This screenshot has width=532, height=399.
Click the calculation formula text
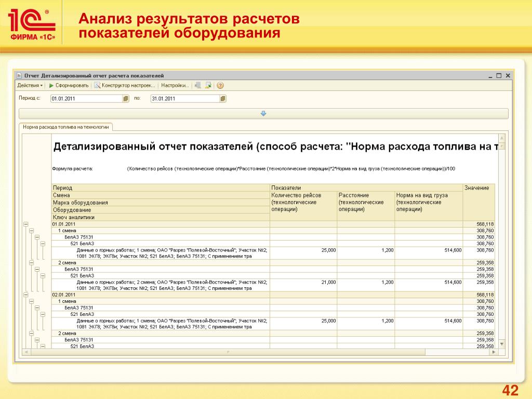pyautogui.click(x=291, y=169)
